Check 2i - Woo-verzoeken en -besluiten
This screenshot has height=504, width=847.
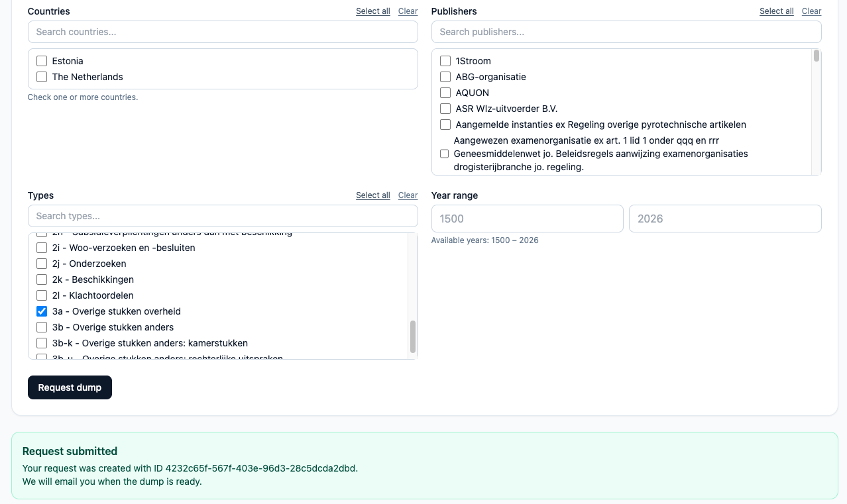click(x=42, y=248)
